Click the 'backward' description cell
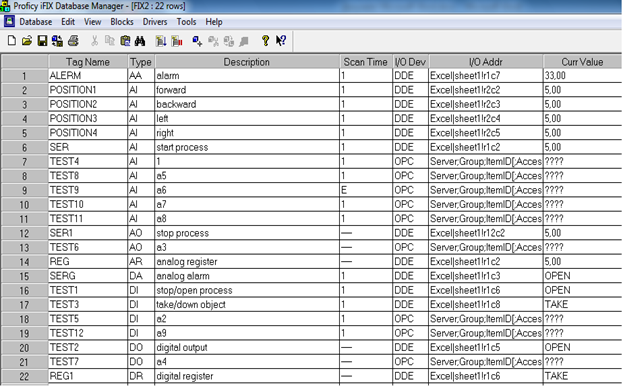624x388 pixels. [x=247, y=104]
